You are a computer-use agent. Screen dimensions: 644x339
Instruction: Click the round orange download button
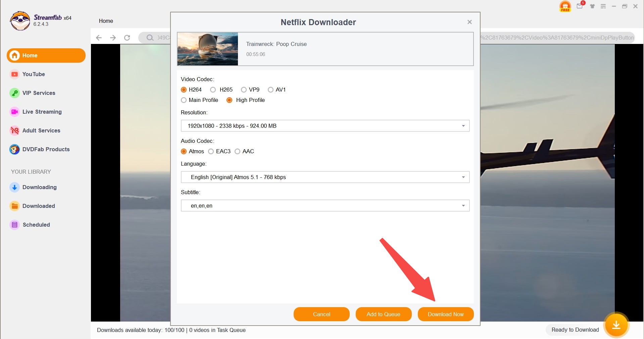pos(616,325)
